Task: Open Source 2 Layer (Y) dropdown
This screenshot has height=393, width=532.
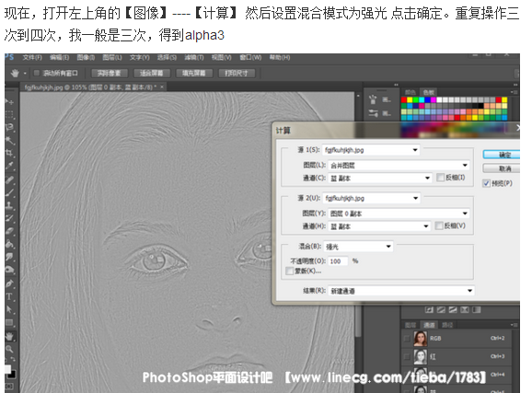Action: coord(399,214)
